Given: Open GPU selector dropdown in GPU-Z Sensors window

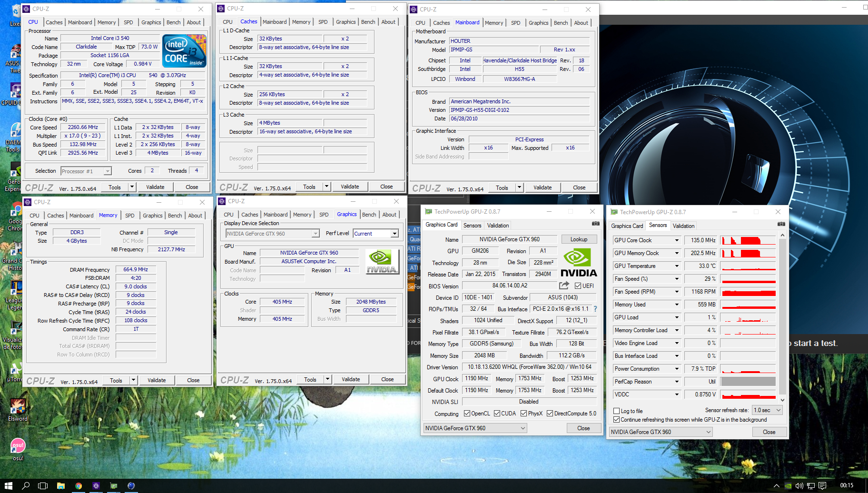Looking at the screenshot, I should point(661,432).
